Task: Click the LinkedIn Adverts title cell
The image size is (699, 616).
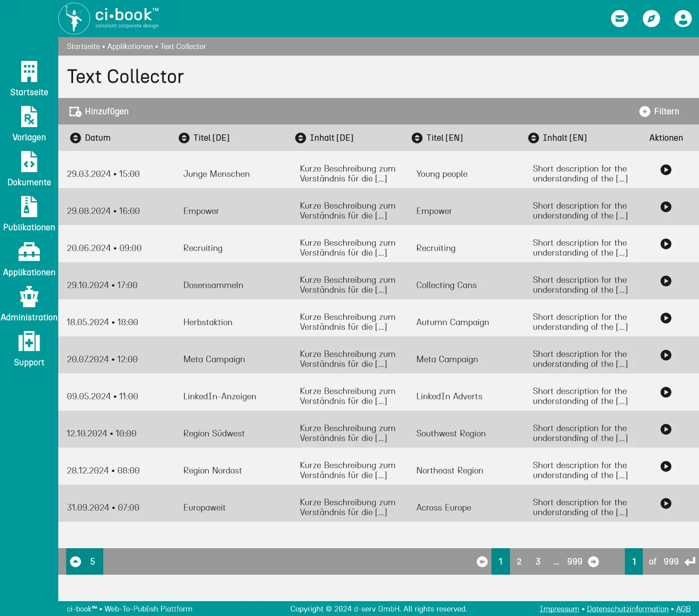Action: 449,396
